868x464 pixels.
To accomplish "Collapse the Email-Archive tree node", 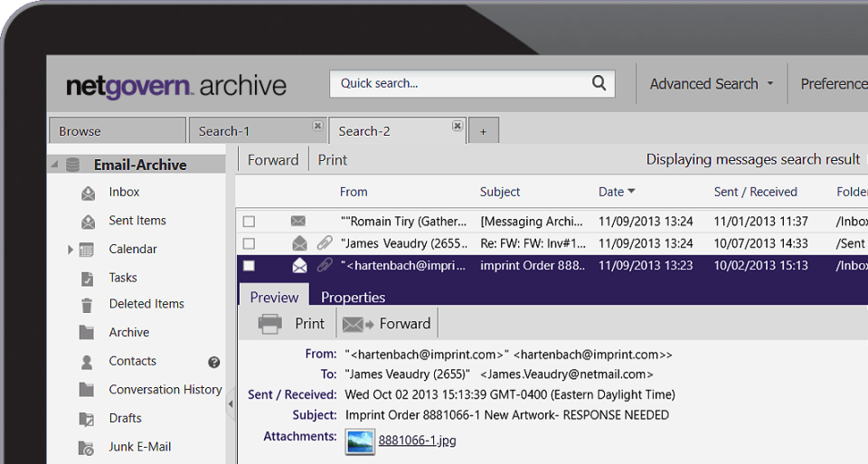I will point(55,165).
